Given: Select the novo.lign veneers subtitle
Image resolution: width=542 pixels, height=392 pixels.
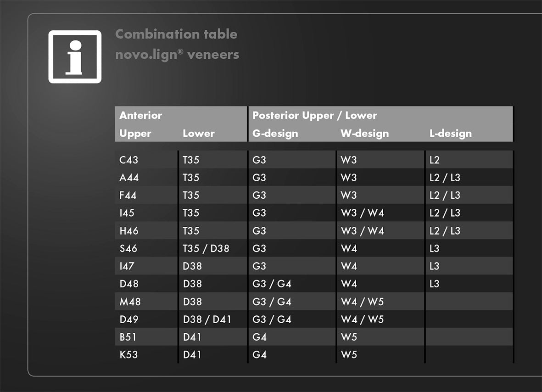Looking at the screenshot, I should coord(177,54).
